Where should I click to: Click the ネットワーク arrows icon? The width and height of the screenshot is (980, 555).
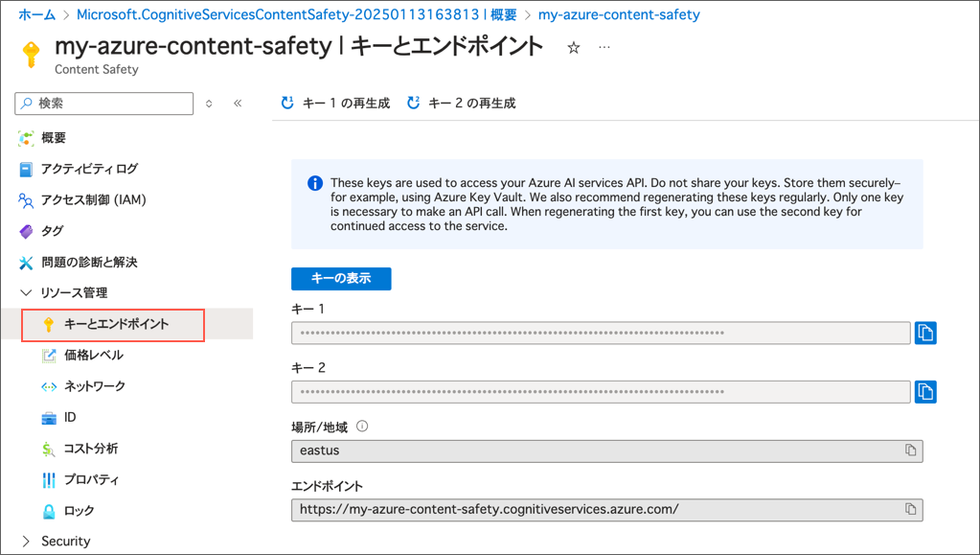(x=49, y=386)
